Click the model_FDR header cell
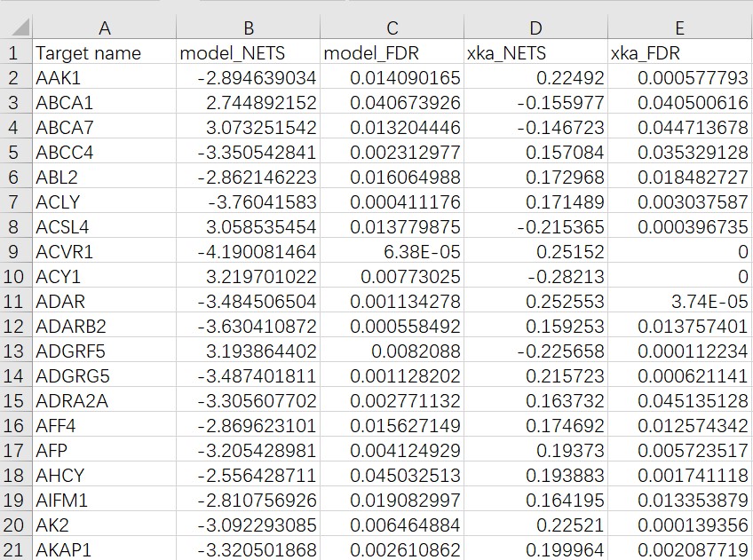 (392, 52)
